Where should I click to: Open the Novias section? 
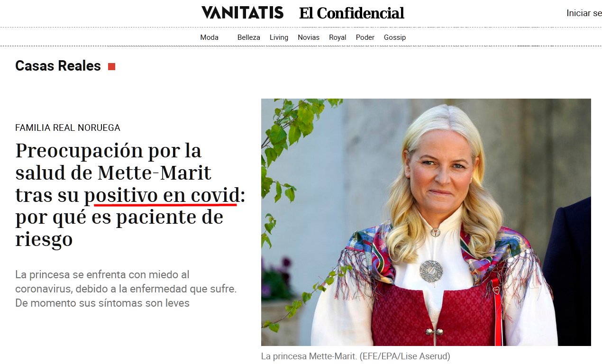pyautogui.click(x=309, y=37)
